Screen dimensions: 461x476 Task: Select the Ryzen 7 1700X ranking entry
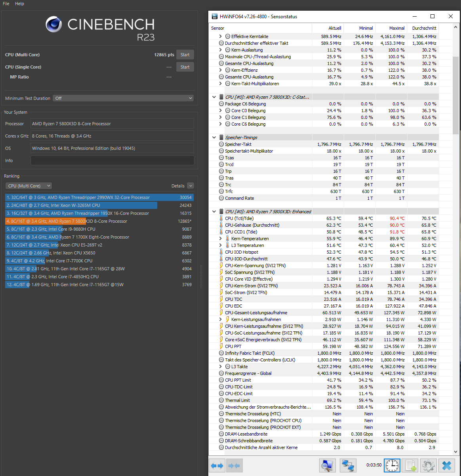pos(99,237)
